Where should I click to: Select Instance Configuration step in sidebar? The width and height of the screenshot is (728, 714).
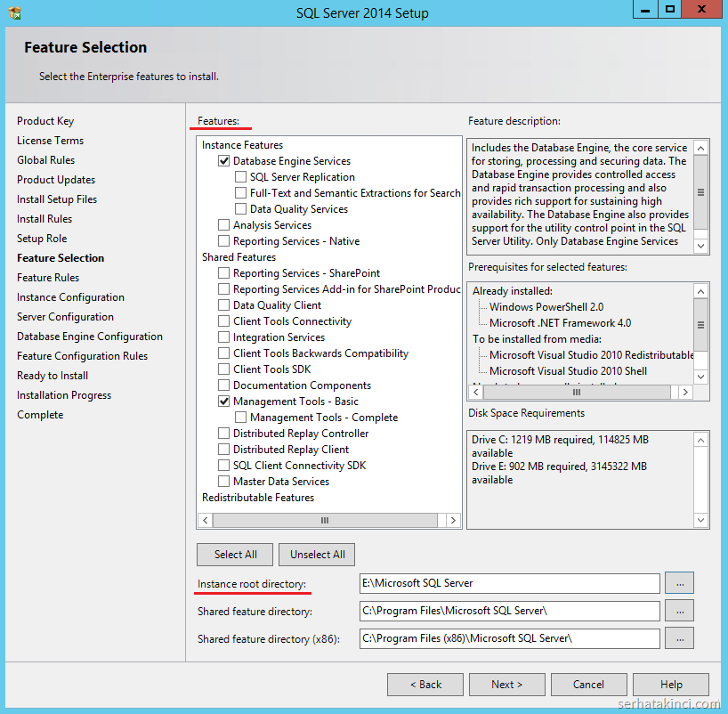(70, 297)
